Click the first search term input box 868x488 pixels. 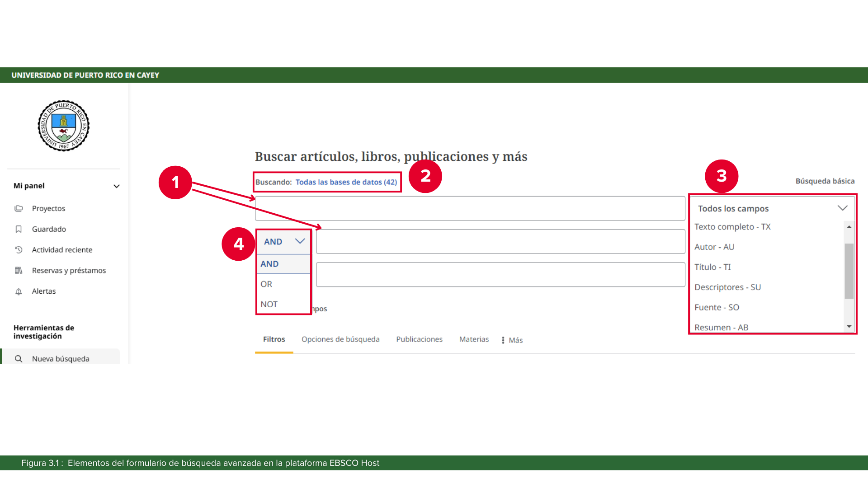tap(470, 208)
